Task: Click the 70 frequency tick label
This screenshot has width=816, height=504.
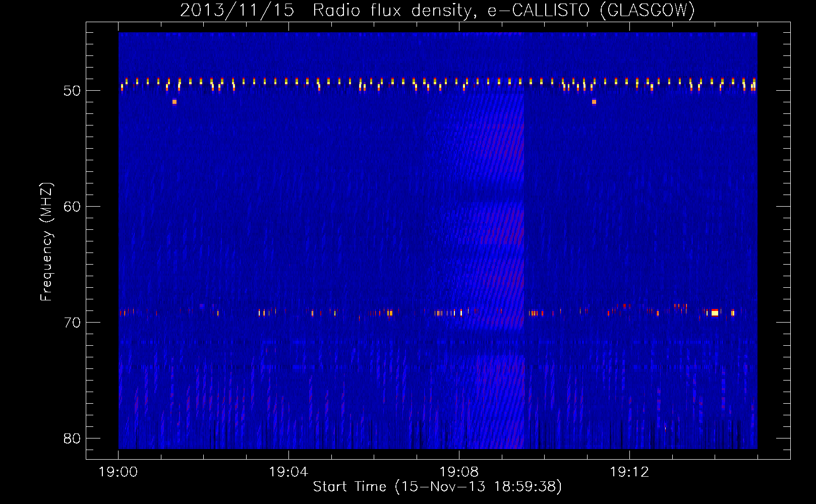Action: coord(72,323)
